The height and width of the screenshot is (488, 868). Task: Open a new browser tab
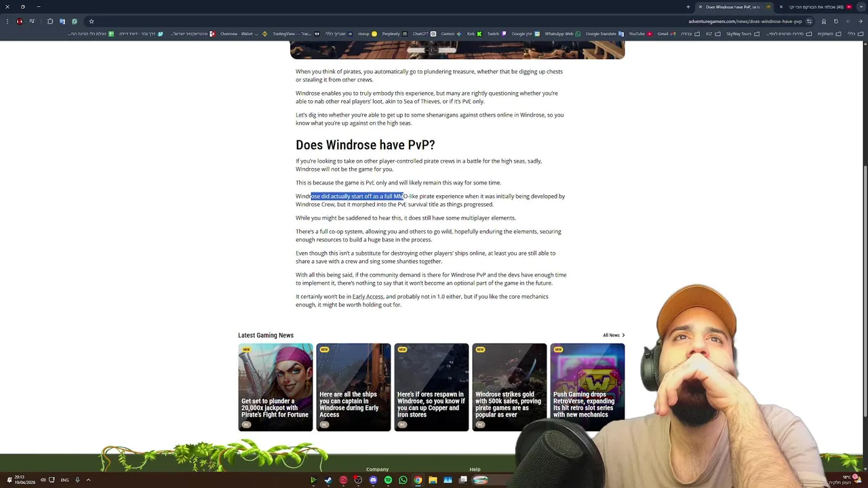click(x=688, y=7)
